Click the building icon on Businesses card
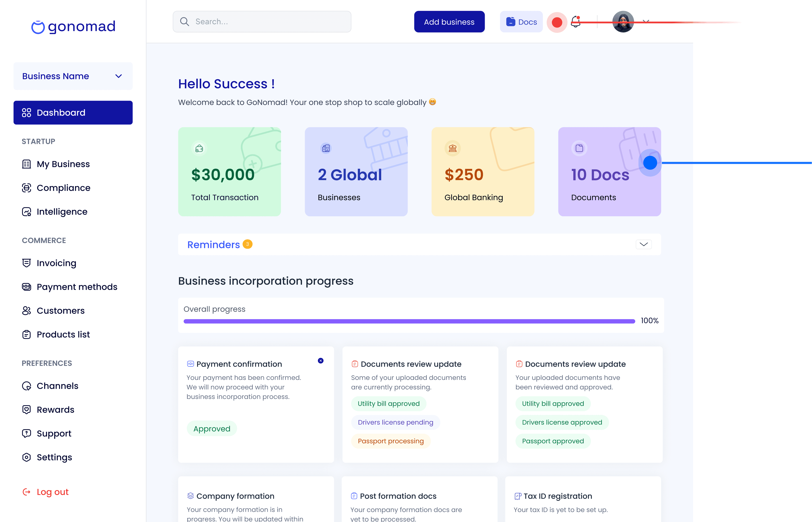The image size is (812, 522). [x=326, y=148]
